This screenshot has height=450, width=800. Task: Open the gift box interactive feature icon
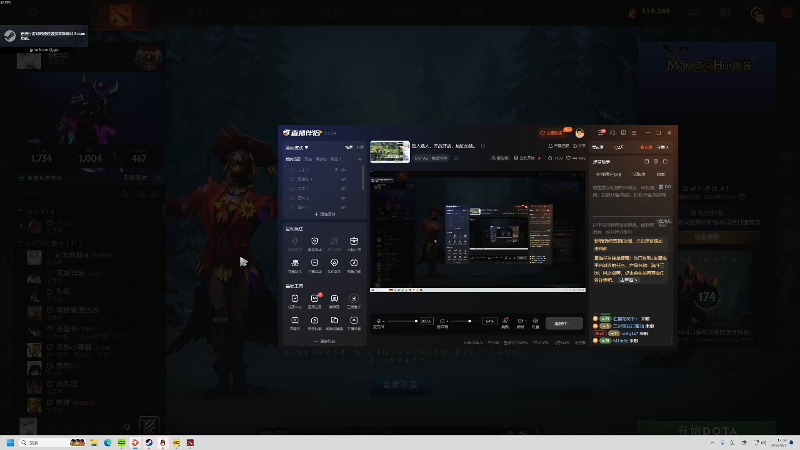tap(354, 241)
